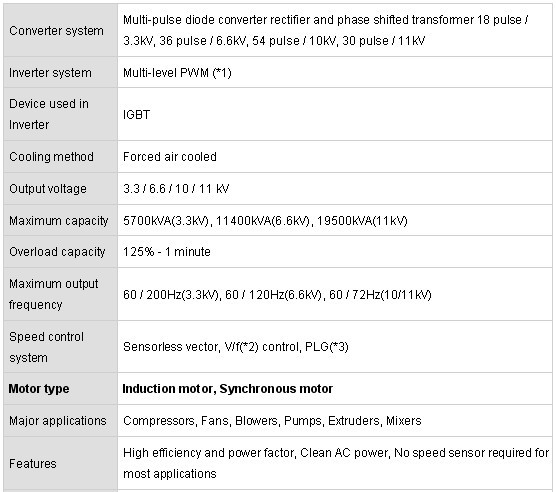Click the Maximum output frequency label

pyautogui.click(x=54, y=294)
